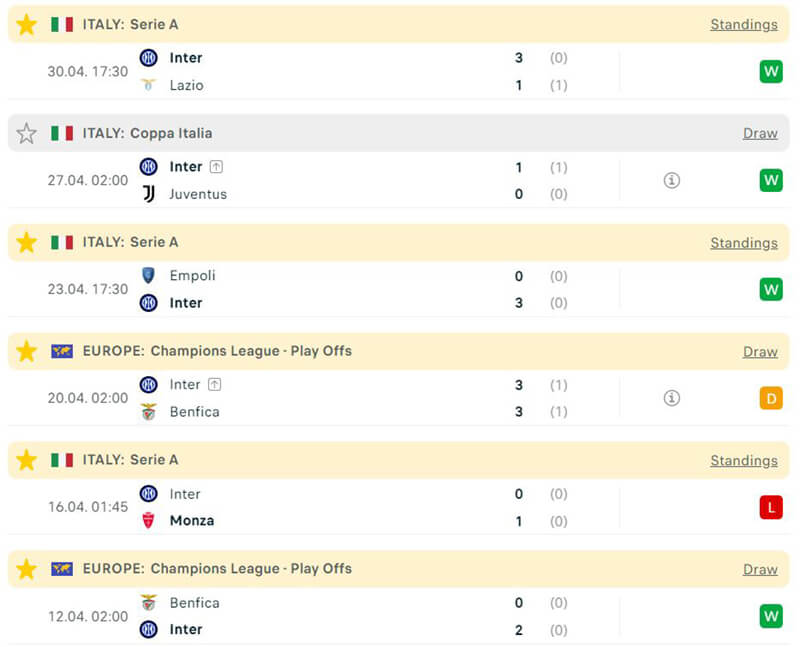
Task: Unfavorite the top Serie A league star
Action: [x=26, y=24]
